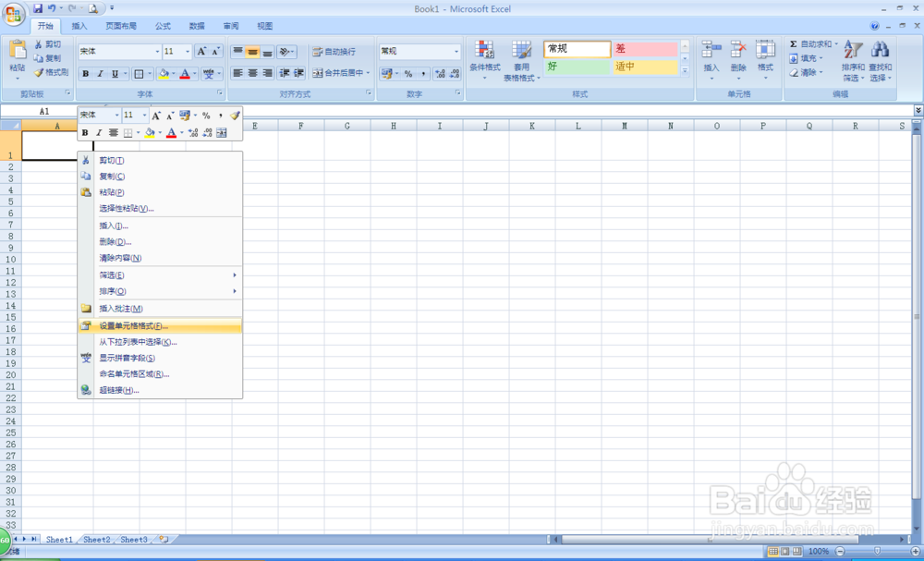Choose Hyperlink (超链接) in context menu
The width and height of the screenshot is (924, 561).
[x=160, y=390]
